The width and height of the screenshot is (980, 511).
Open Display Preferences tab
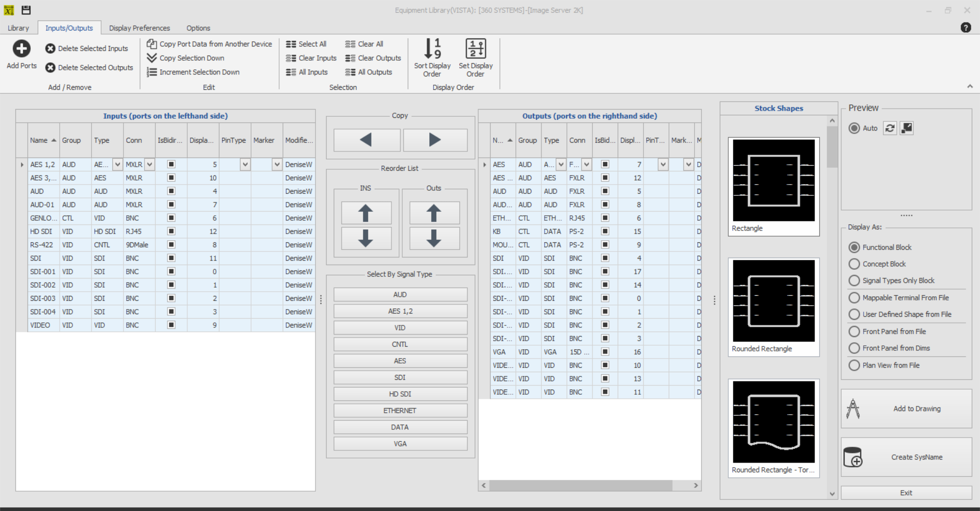click(139, 28)
